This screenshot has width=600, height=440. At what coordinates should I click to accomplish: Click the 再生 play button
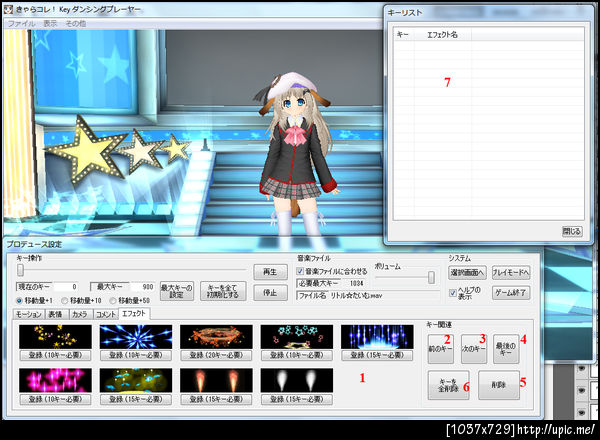[x=270, y=272]
